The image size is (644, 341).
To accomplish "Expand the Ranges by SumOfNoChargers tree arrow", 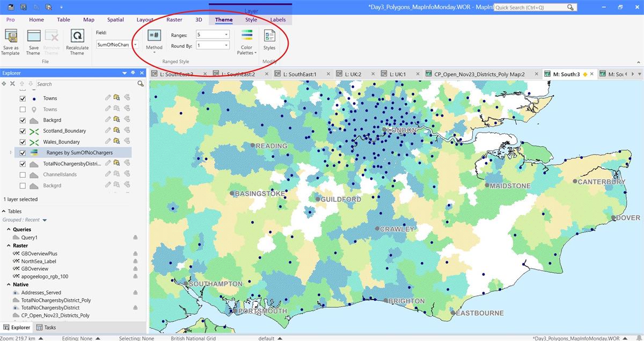I will [x=11, y=153].
